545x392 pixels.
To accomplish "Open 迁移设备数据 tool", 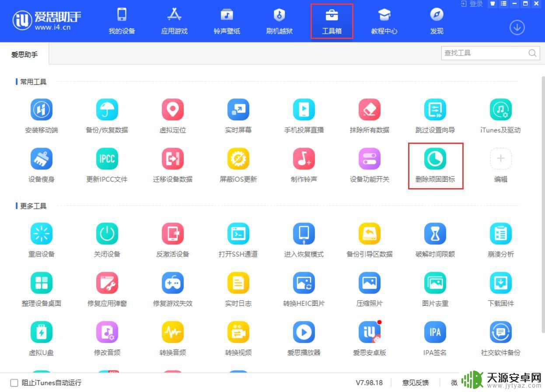I will click(x=173, y=158).
